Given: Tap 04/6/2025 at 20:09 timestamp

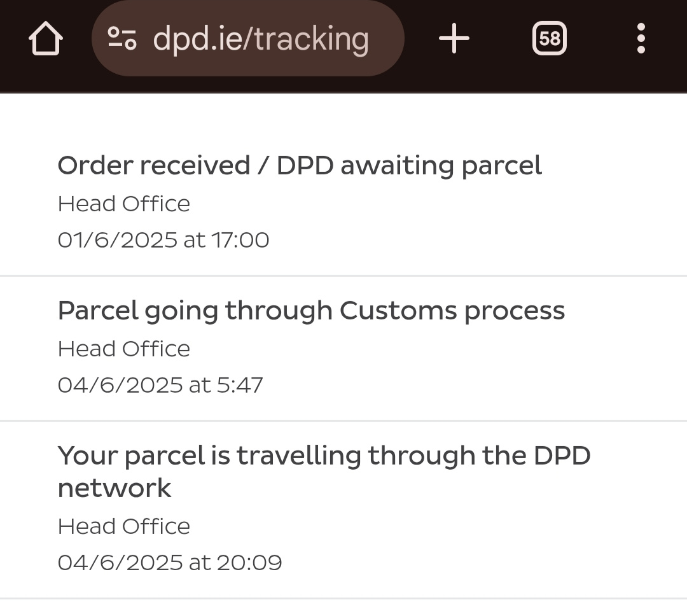Looking at the screenshot, I should pos(170,563).
